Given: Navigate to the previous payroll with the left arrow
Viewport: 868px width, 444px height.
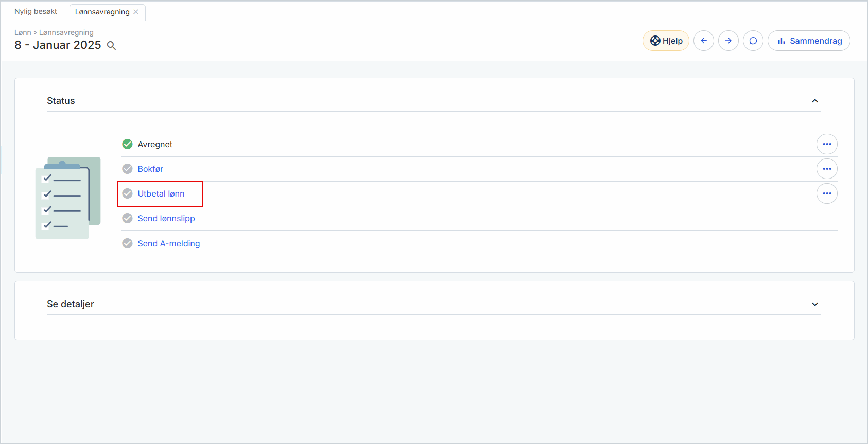Looking at the screenshot, I should (x=704, y=41).
